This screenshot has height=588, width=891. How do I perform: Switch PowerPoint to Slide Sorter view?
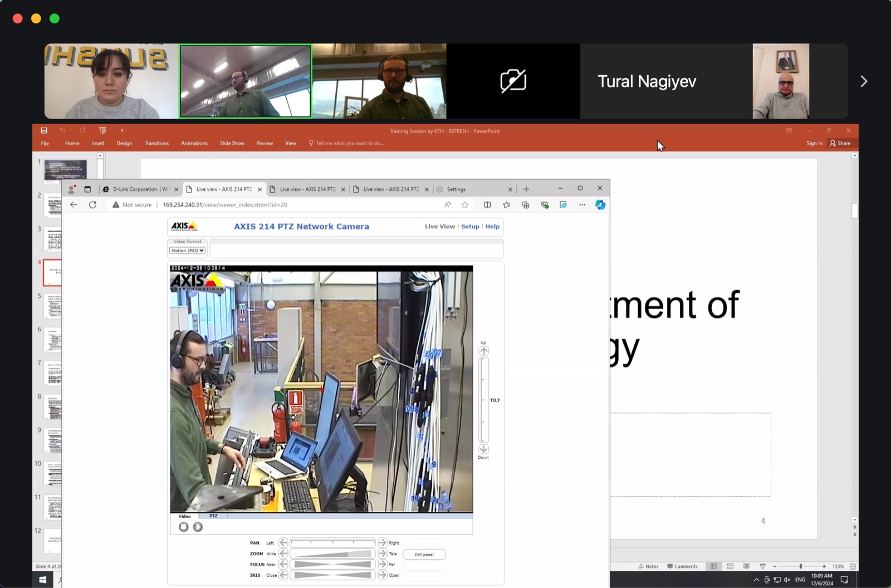(x=730, y=566)
